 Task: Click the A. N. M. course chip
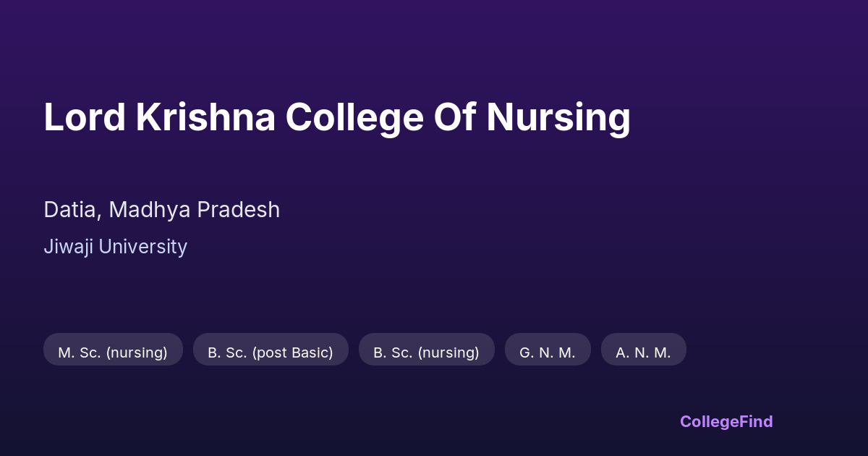(x=643, y=352)
